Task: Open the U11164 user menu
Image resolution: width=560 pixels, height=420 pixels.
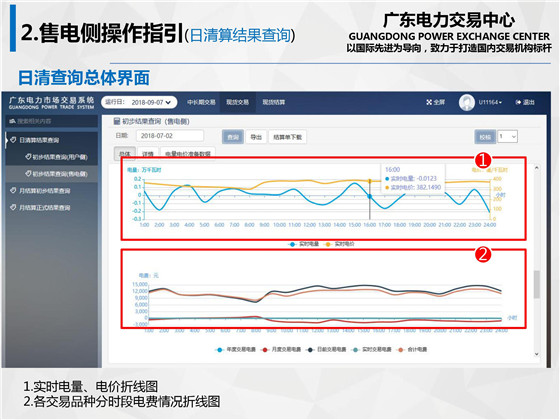Action: [490, 102]
